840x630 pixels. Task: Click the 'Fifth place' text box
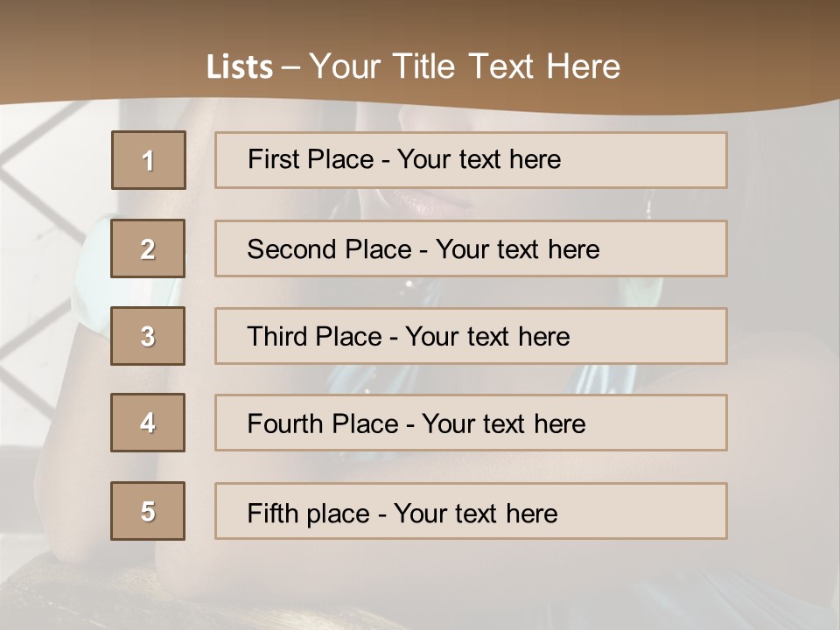tap(471, 511)
